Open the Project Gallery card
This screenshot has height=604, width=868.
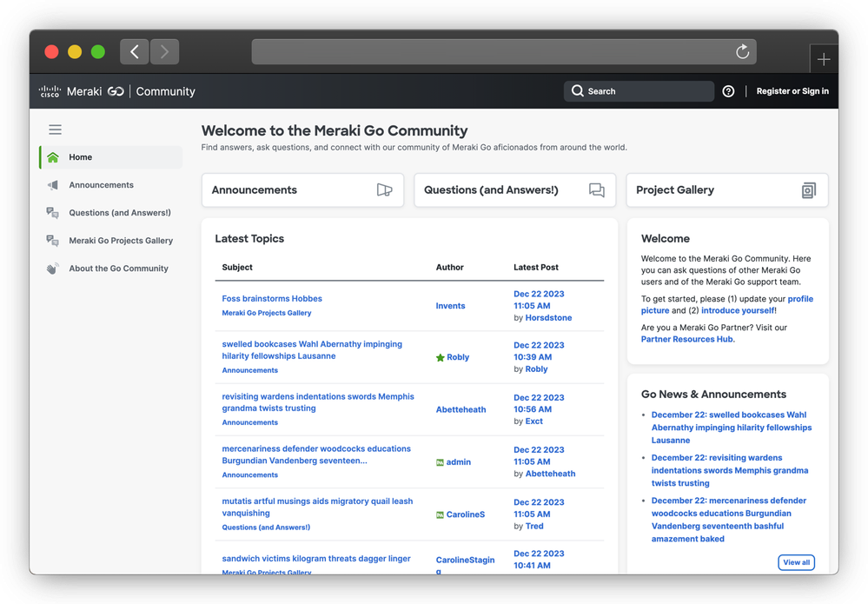[727, 190]
